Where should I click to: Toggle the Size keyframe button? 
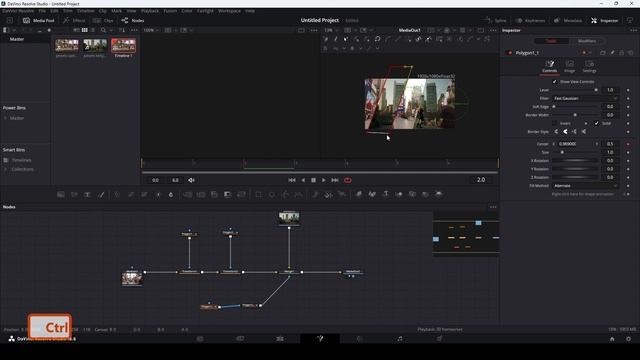pyautogui.click(x=628, y=152)
